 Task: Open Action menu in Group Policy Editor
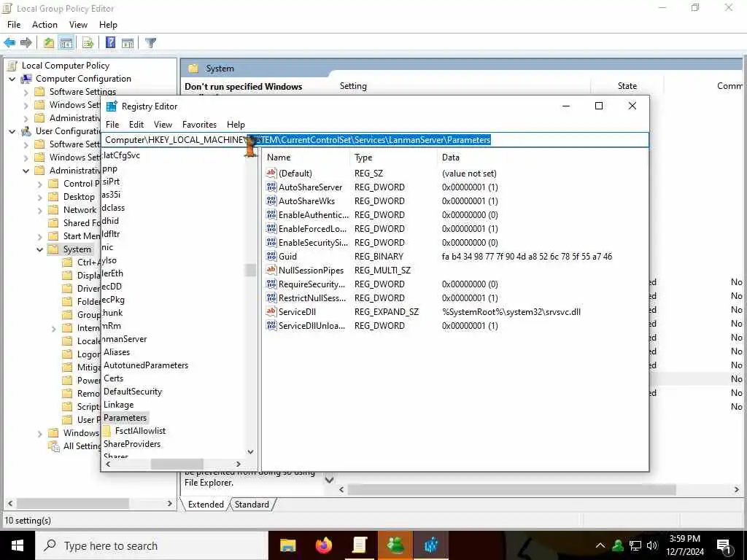[44, 25]
